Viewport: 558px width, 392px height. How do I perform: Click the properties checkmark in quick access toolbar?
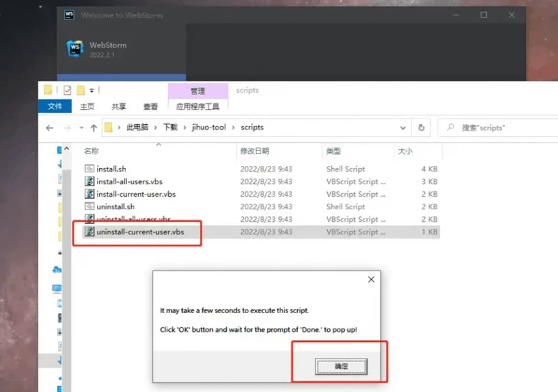(67, 90)
